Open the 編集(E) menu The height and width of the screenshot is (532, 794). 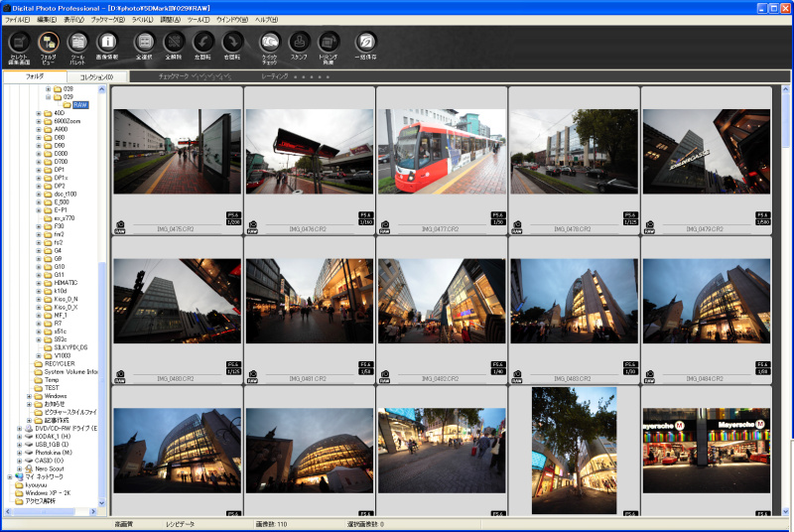47,20
